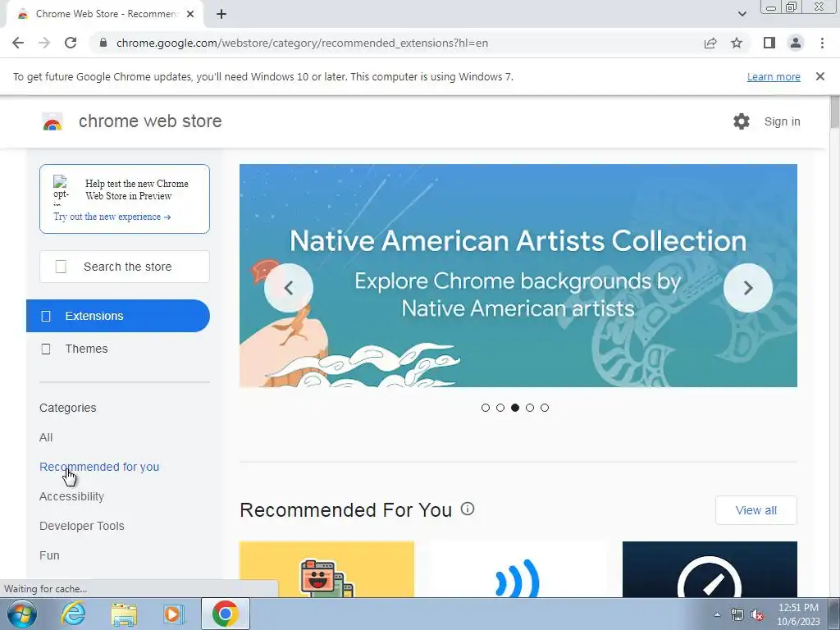This screenshot has width=840, height=630.
Task: Click the page vertical scrollbar thumb
Action: (x=834, y=112)
